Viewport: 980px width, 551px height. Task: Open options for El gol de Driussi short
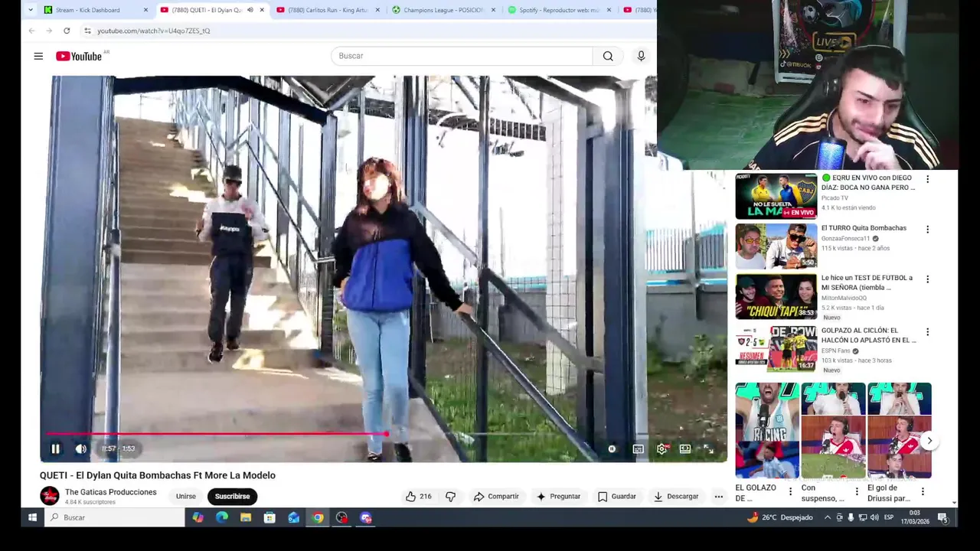(923, 491)
